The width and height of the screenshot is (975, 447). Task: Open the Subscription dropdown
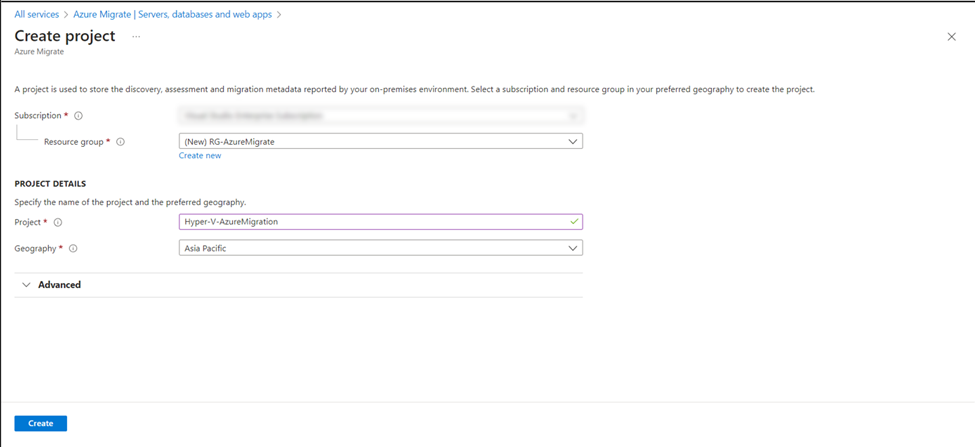pos(381,116)
